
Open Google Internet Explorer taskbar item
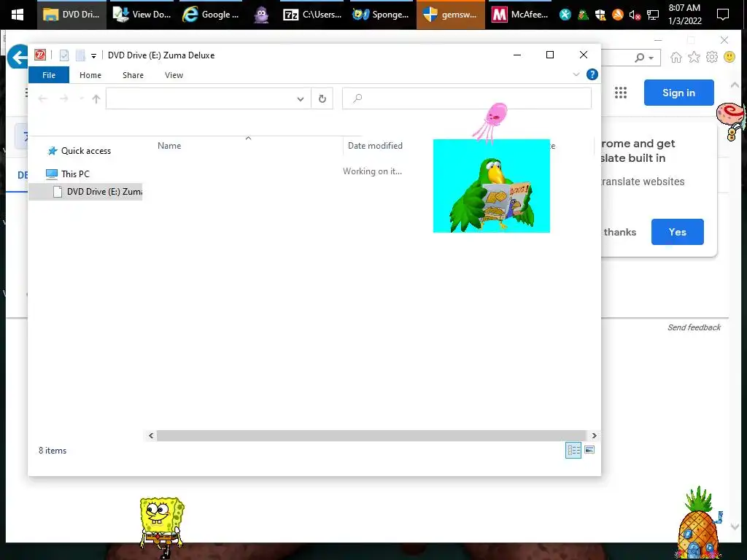click(x=211, y=15)
